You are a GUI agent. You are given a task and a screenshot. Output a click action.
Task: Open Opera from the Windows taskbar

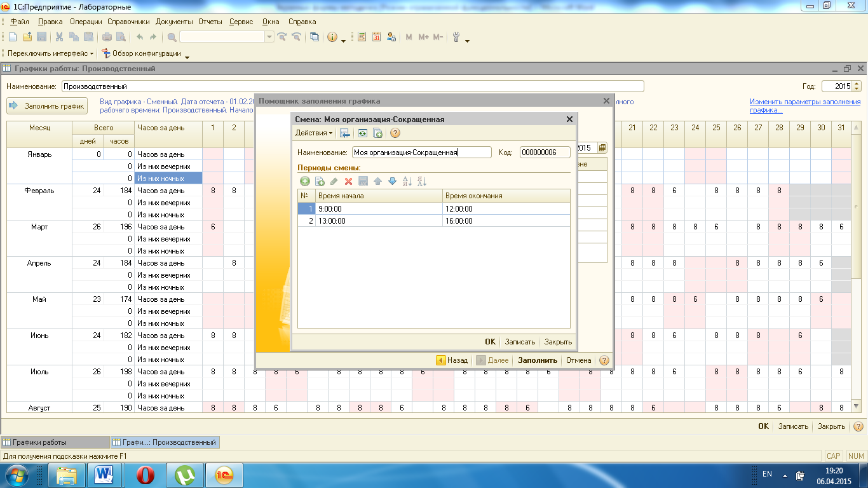(146, 475)
